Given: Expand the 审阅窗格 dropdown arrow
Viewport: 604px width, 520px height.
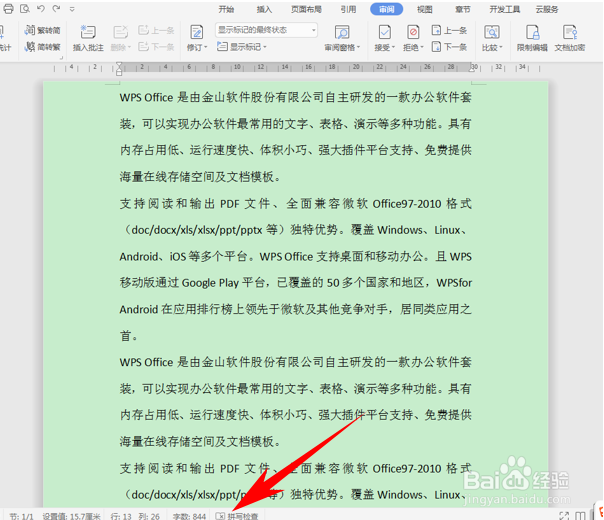Looking at the screenshot, I should tap(358, 47).
